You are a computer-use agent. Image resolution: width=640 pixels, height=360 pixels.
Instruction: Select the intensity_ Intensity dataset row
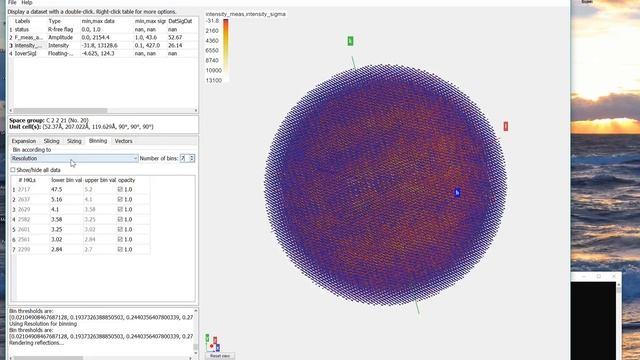(x=103, y=45)
